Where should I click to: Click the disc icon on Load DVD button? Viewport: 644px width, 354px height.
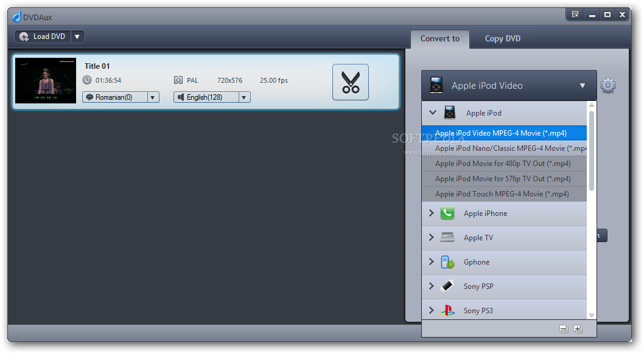[x=24, y=36]
